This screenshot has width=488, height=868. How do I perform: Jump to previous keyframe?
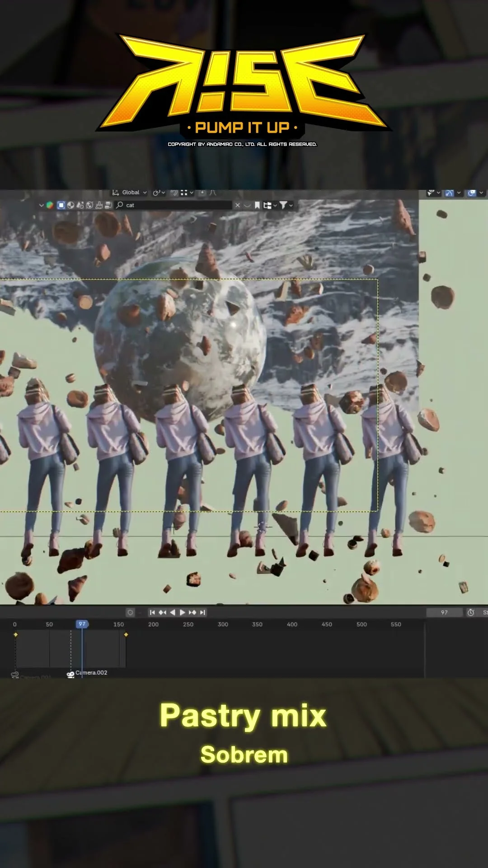point(162,612)
